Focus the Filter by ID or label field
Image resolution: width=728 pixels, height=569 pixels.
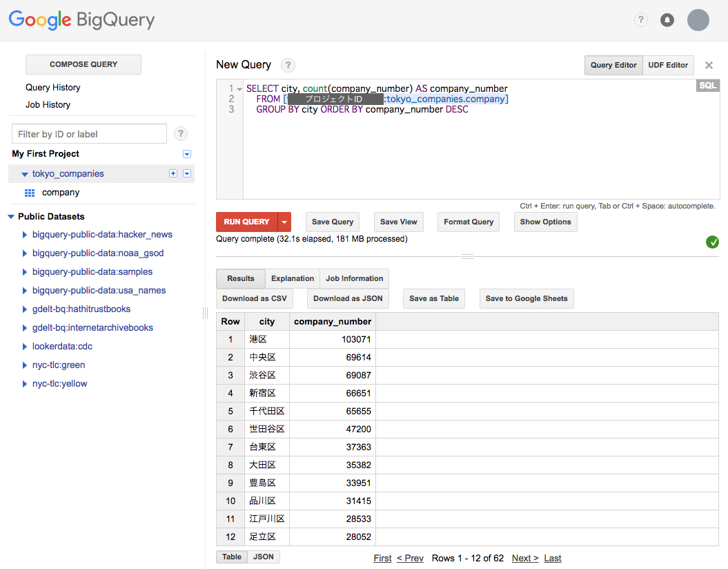89,134
